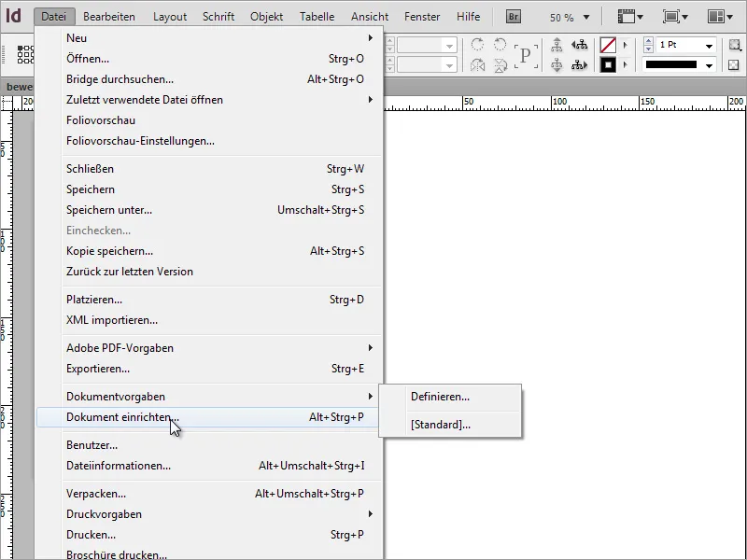Select previous object icon
This screenshot has height=560, width=747.
point(579,45)
